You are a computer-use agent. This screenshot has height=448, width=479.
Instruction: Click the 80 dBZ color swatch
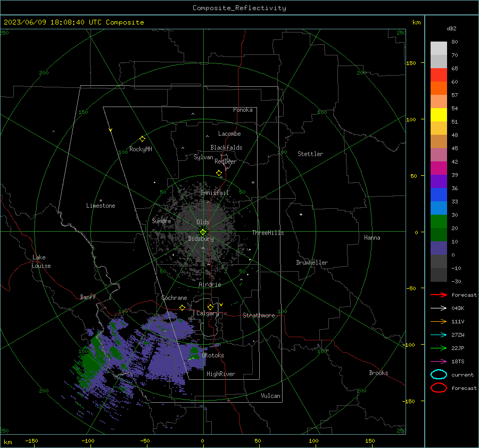439,48
